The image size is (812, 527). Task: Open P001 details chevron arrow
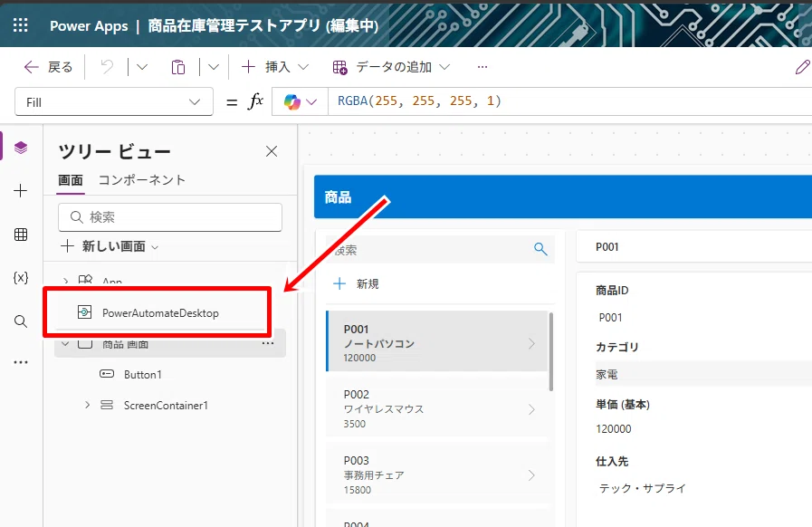pos(532,343)
